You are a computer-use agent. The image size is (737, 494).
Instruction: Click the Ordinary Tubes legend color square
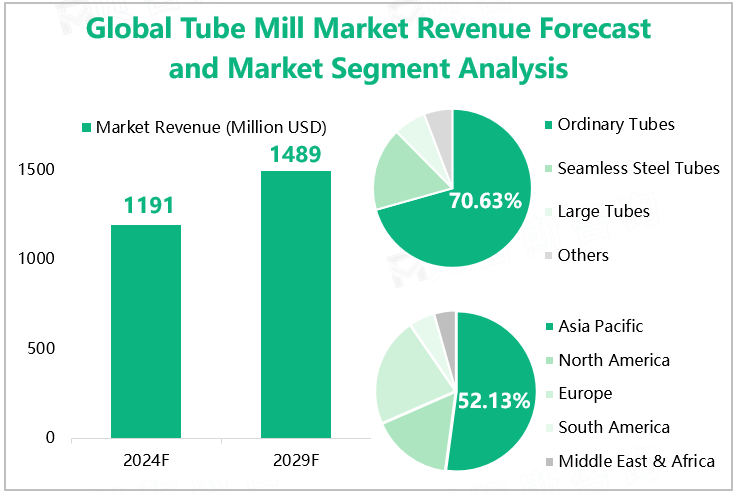coord(547,125)
